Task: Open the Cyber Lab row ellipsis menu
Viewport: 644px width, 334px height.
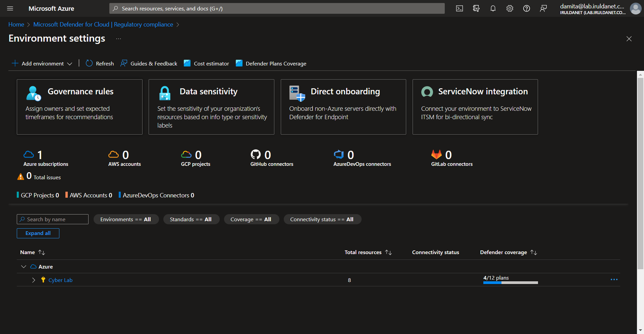Action: (x=614, y=280)
